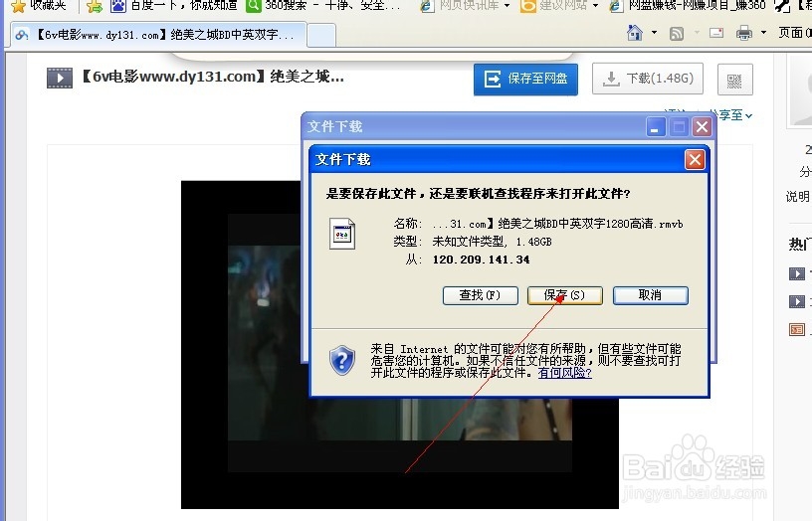
Task: Open the 页面 menu in command bar
Action: pyautogui.click(x=794, y=33)
